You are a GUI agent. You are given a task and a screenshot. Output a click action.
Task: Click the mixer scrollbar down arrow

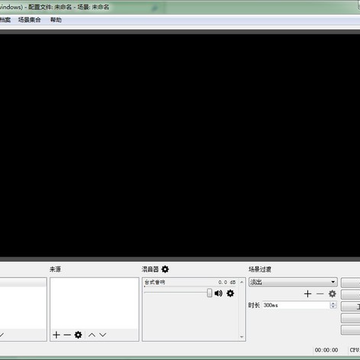click(242, 337)
